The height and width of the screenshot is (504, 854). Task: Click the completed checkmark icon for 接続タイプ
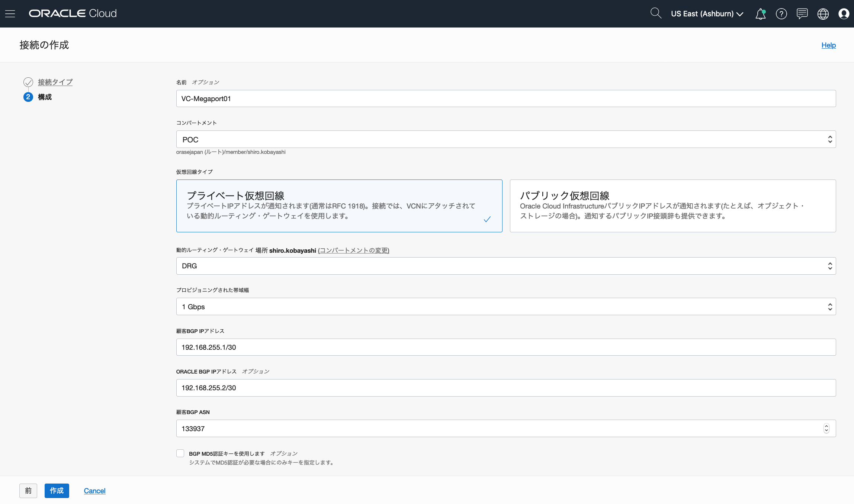click(x=28, y=82)
